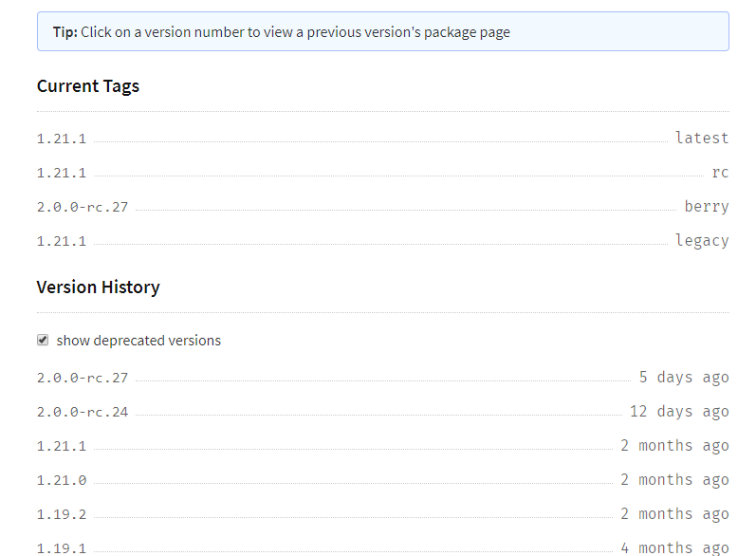The height and width of the screenshot is (556, 756).
Task: Open version 1.21.1 tagged latest
Action: [62, 139]
